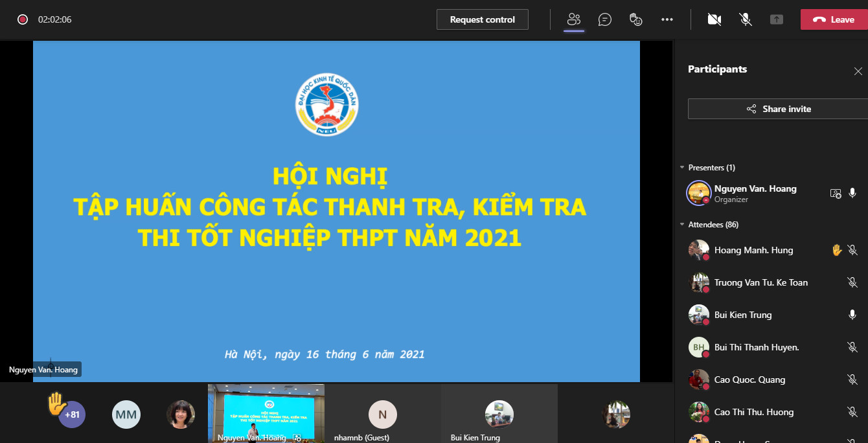
Task: Select Nguyen Van. Hoang's video thumbnail
Action: (x=266, y=413)
